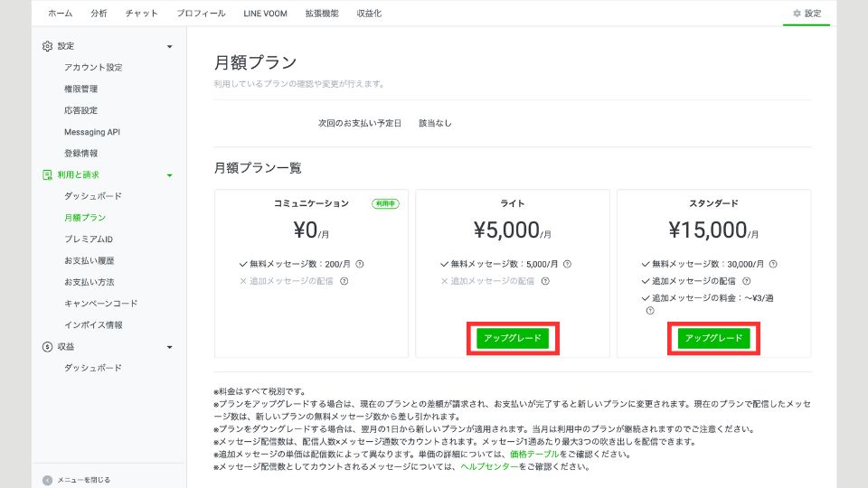This screenshot has width=868, height=488.
Task: Collapse the 利用と請求 section green arrow
Action: [x=169, y=175]
